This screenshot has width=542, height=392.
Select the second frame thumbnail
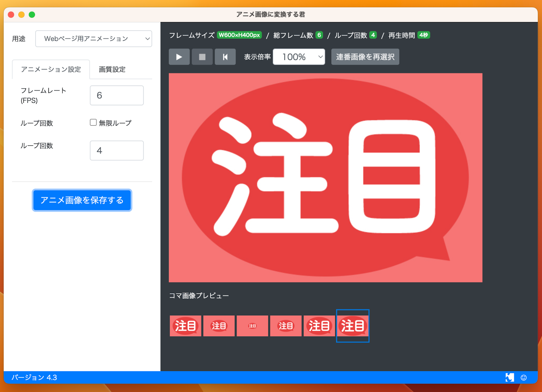(x=219, y=326)
